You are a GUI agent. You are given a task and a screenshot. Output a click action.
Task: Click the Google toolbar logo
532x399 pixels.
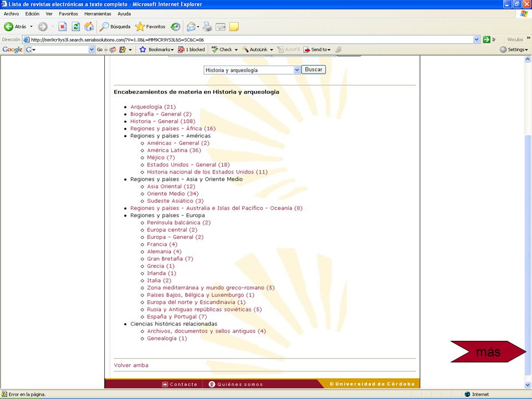pos(12,49)
